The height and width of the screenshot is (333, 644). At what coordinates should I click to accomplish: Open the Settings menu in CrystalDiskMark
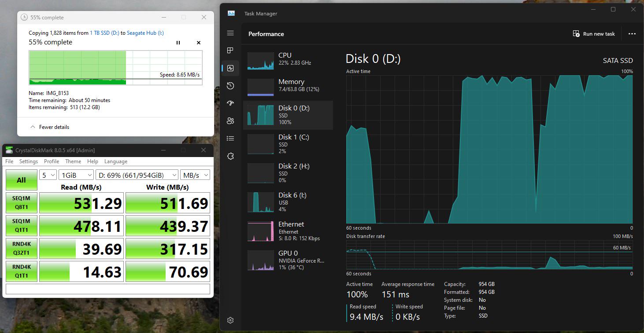pos(29,161)
